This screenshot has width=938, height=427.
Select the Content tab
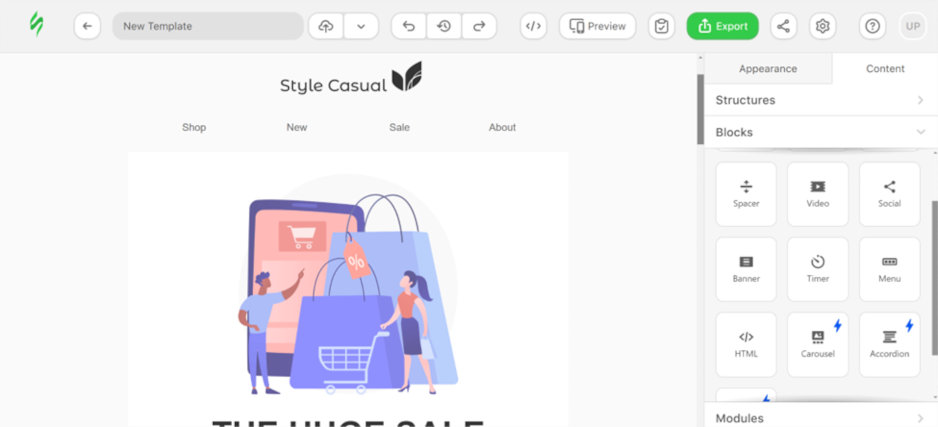(885, 69)
